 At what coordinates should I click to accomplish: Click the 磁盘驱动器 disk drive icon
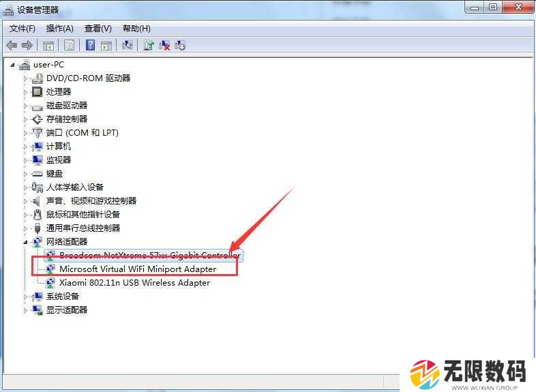38,107
